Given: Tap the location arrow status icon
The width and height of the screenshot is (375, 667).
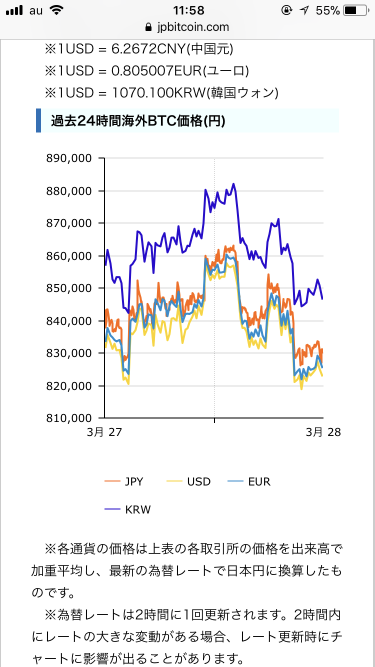Looking at the screenshot, I should tap(304, 10).
